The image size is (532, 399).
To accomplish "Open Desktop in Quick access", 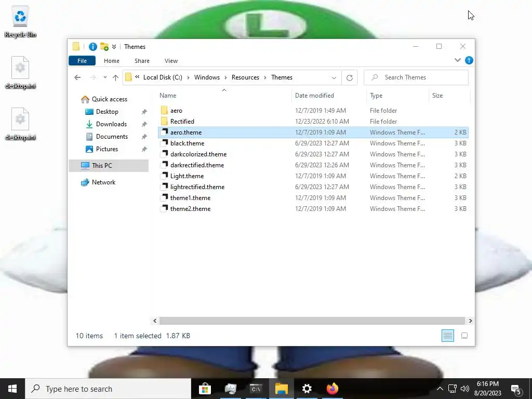I will pyautogui.click(x=107, y=112).
